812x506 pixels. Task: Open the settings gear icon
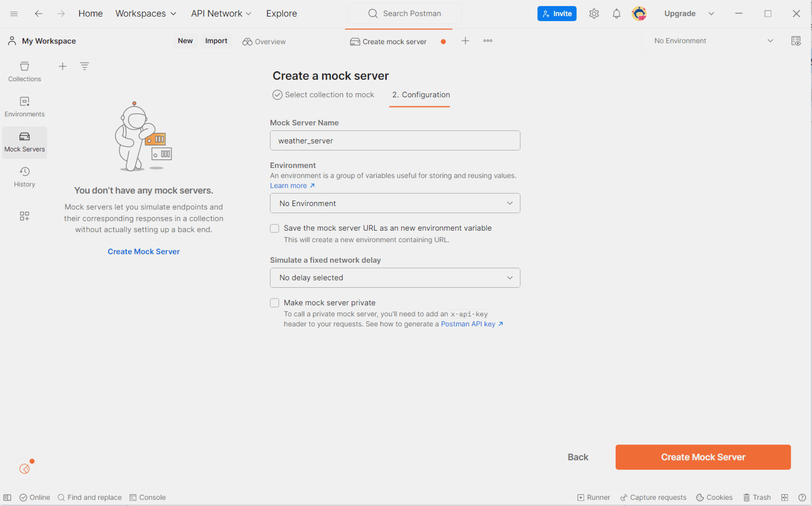594,14
